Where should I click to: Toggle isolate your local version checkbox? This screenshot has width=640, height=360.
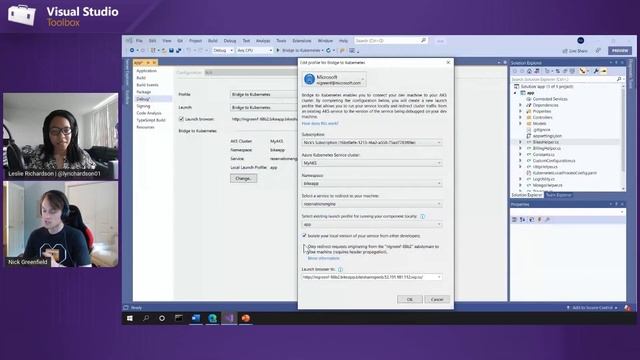pos(304,236)
